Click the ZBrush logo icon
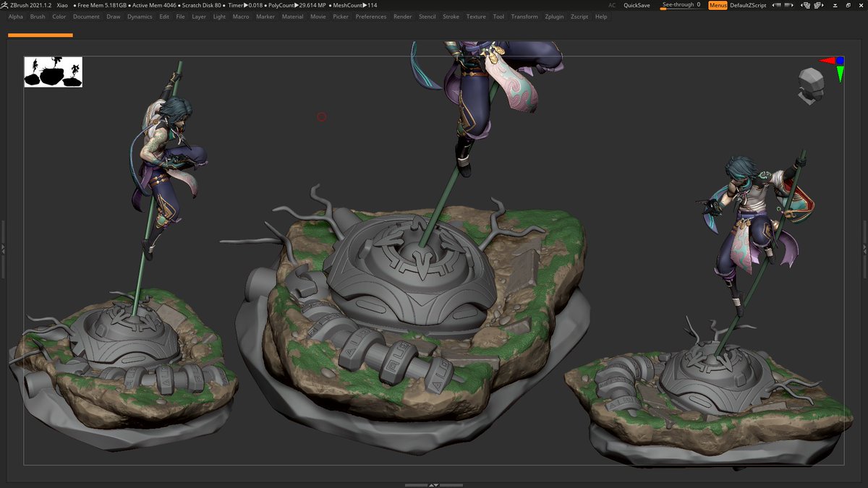 click(4, 5)
